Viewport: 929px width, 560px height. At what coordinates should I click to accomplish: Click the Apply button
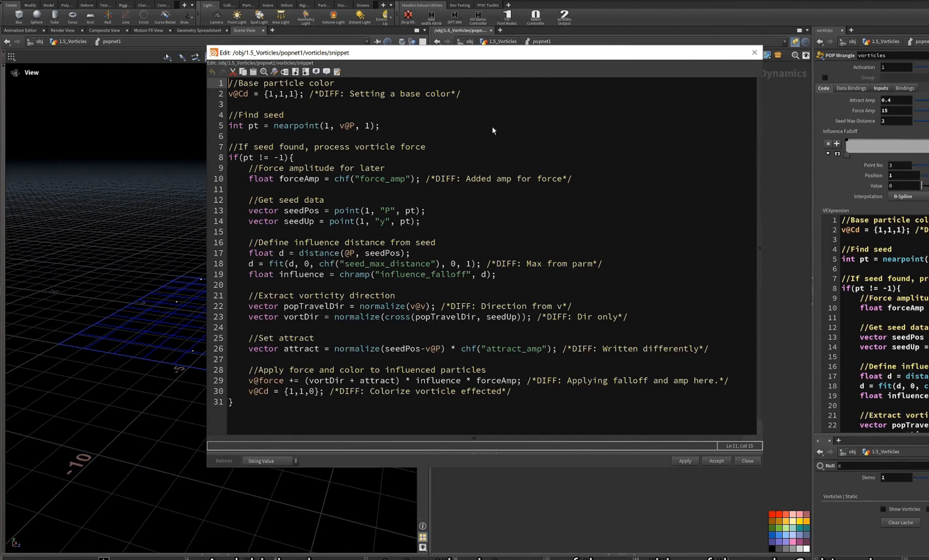point(685,461)
